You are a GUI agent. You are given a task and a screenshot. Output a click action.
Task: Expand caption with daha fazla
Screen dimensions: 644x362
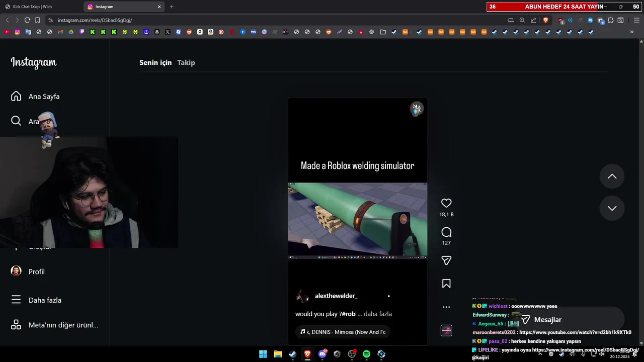click(378, 314)
